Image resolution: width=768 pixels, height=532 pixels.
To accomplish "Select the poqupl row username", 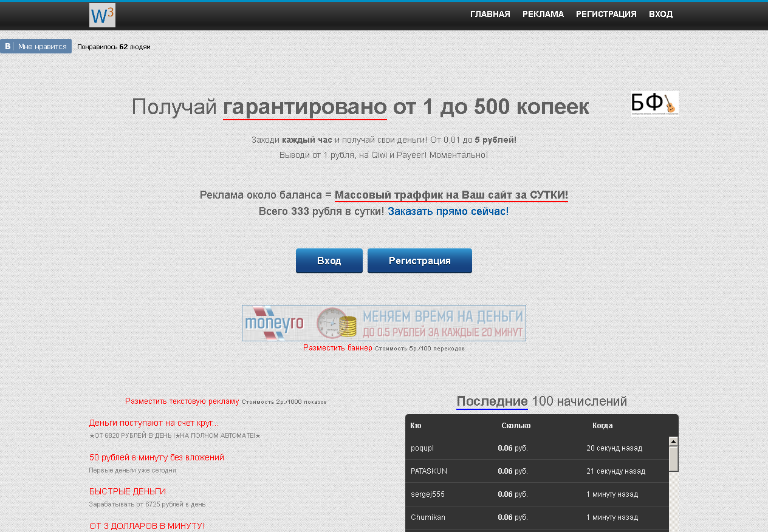I will pyautogui.click(x=422, y=448).
